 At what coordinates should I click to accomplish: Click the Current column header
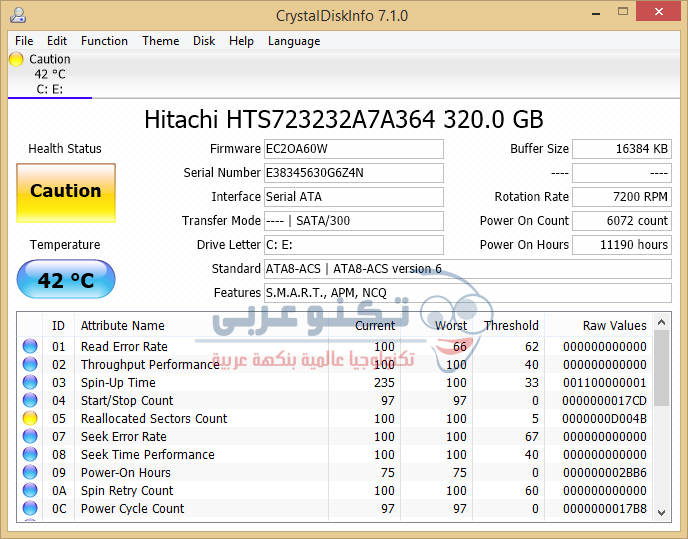click(364, 326)
